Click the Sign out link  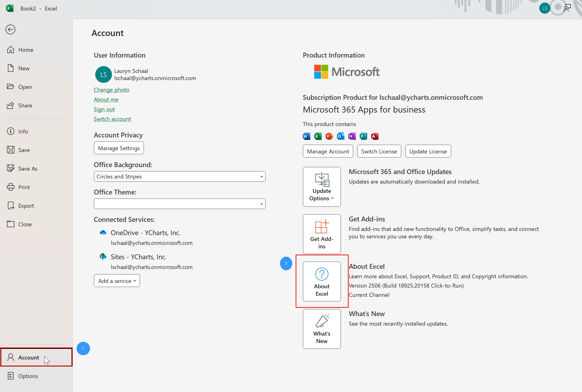click(x=104, y=109)
